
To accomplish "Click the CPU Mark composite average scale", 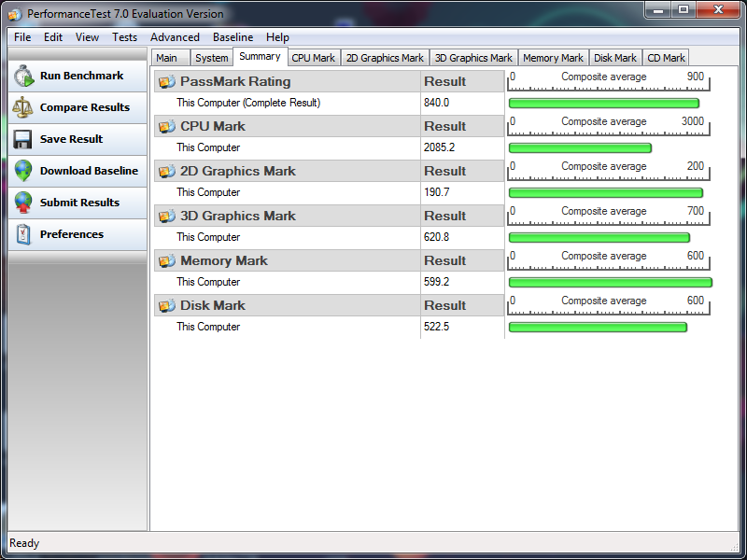I will [609, 126].
